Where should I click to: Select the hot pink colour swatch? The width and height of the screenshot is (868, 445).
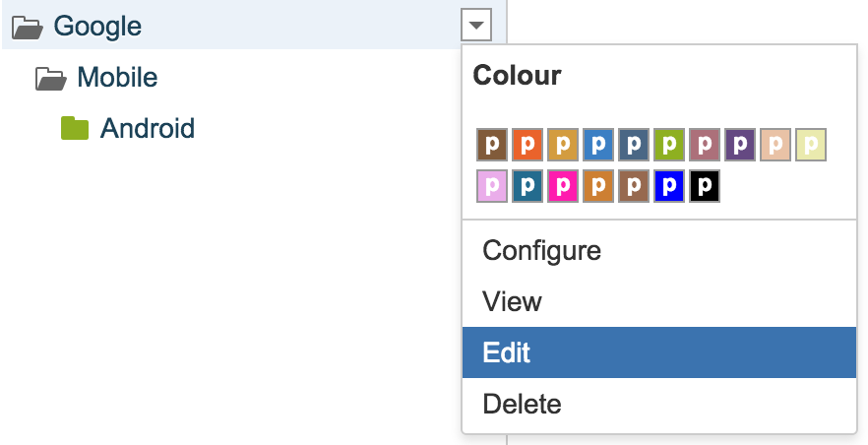pos(563,186)
